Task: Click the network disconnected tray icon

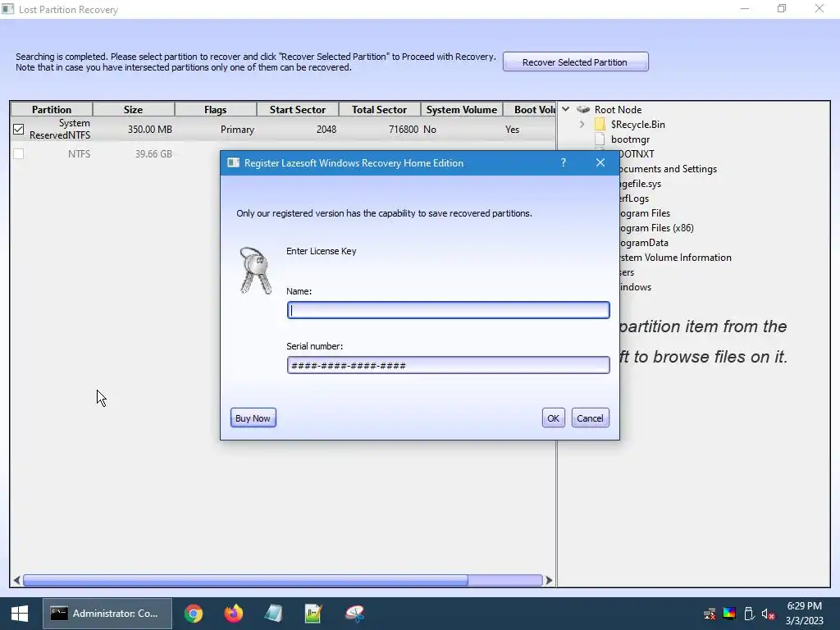Action: pyautogui.click(x=710, y=614)
